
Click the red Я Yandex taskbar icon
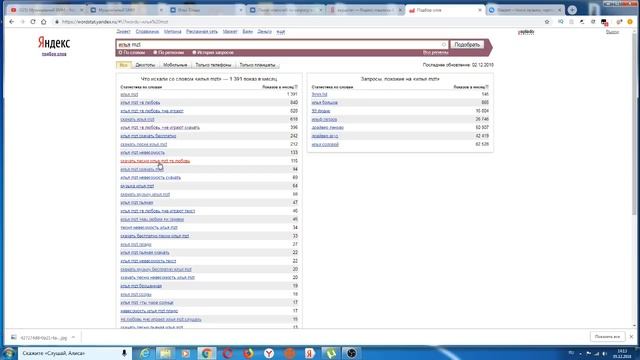(310, 353)
